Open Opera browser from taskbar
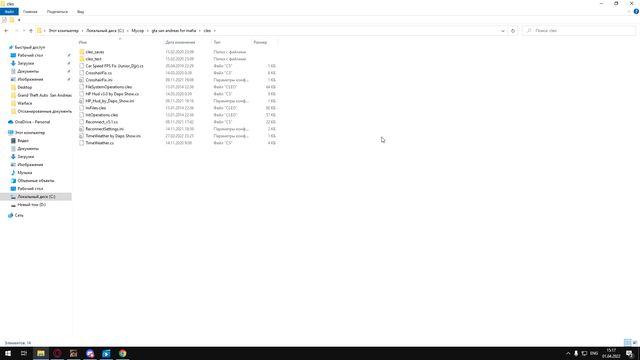 click(57, 353)
